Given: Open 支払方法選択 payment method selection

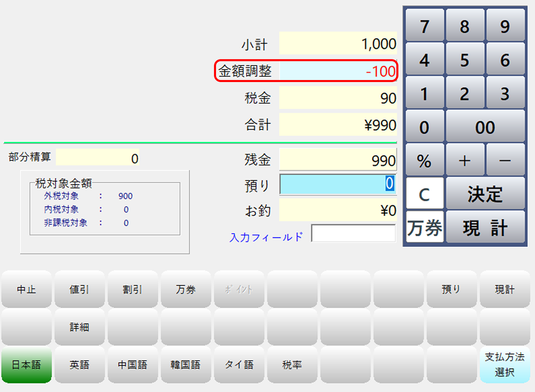Looking at the screenshot, I should coord(505,365).
